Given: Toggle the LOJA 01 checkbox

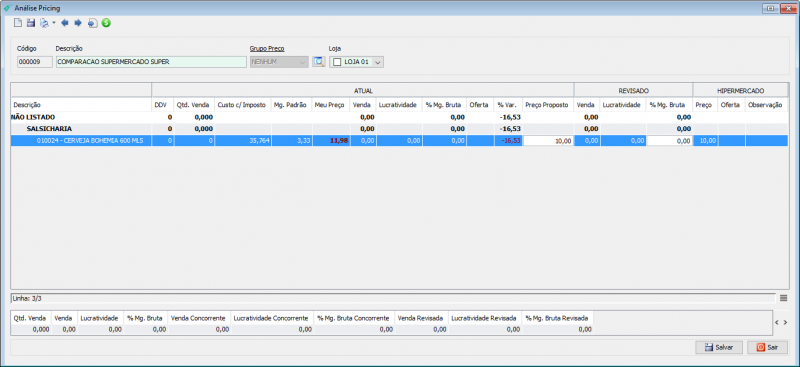Looking at the screenshot, I should click(337, 62).
